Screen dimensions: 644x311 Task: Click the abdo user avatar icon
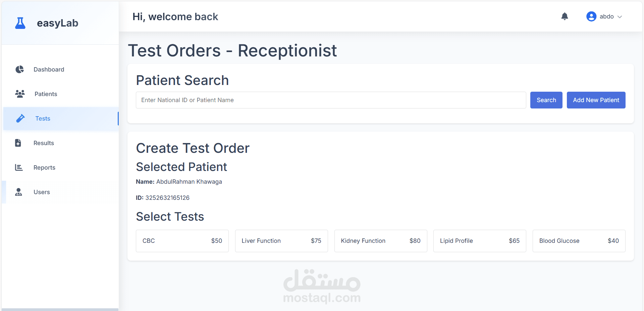pyautogui.click(x=591, y=16)
